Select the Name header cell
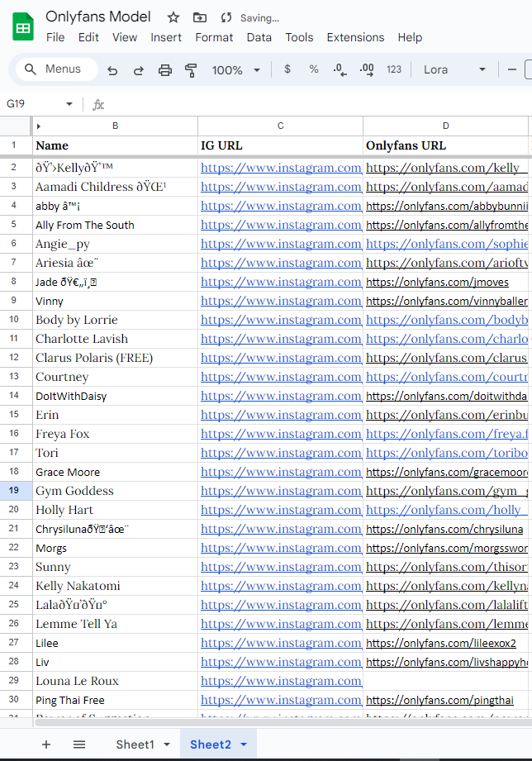Image resolution: width=532 pixels, height=761 pixels. tap(115, 145)
